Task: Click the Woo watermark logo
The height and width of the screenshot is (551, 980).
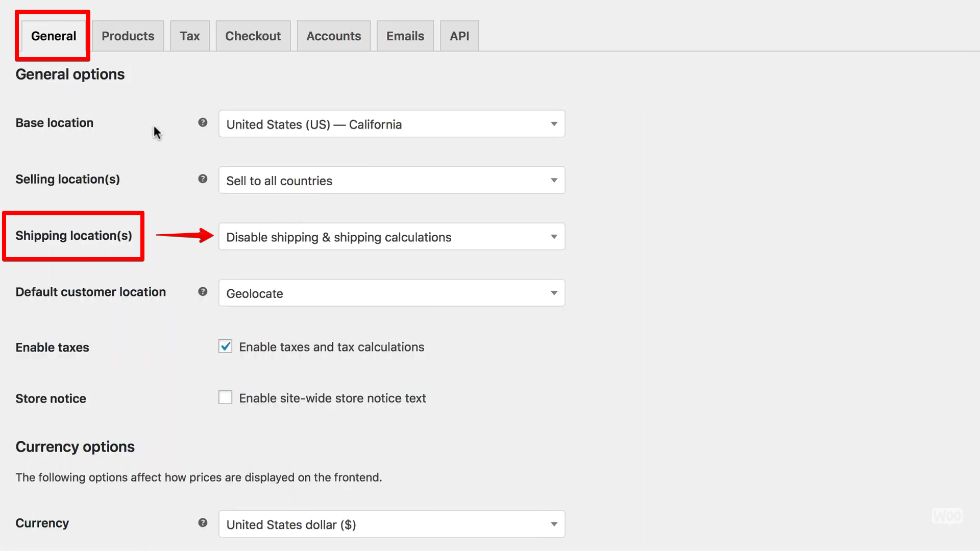Action: pyautogui.click(x=947, y=516)
